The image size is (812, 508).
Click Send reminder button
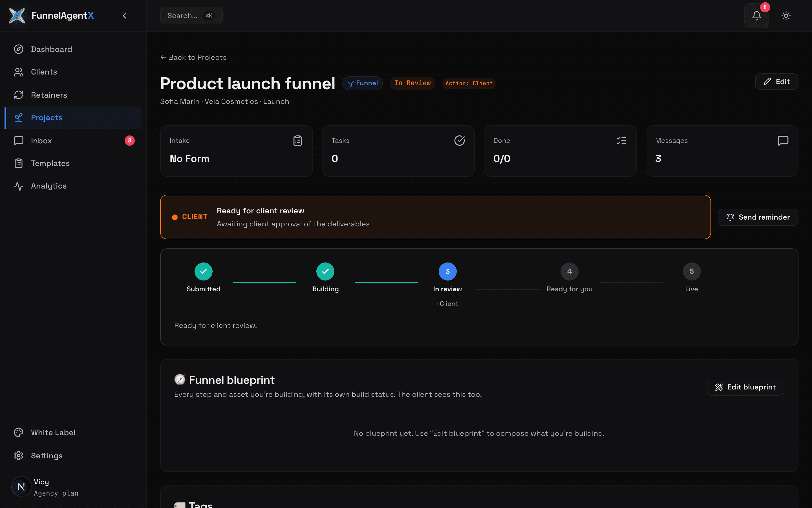pyautogui.click(x=758, y=217)
